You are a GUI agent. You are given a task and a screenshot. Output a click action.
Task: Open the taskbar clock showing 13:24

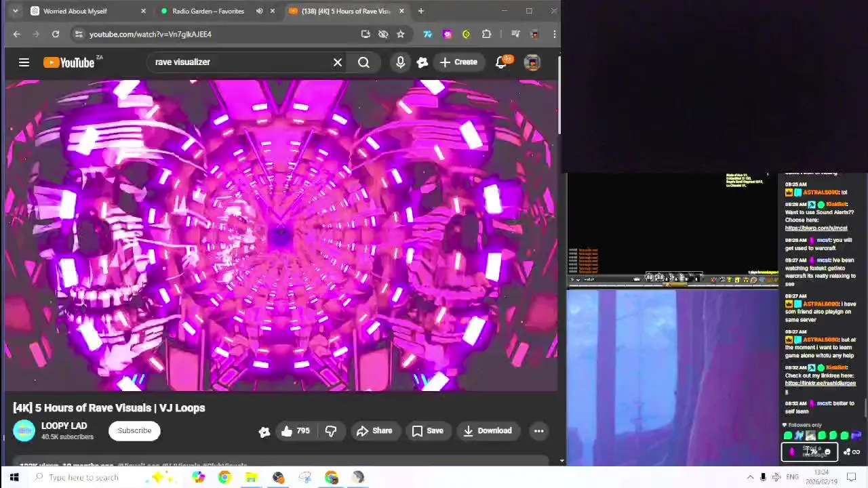(821, 477)
